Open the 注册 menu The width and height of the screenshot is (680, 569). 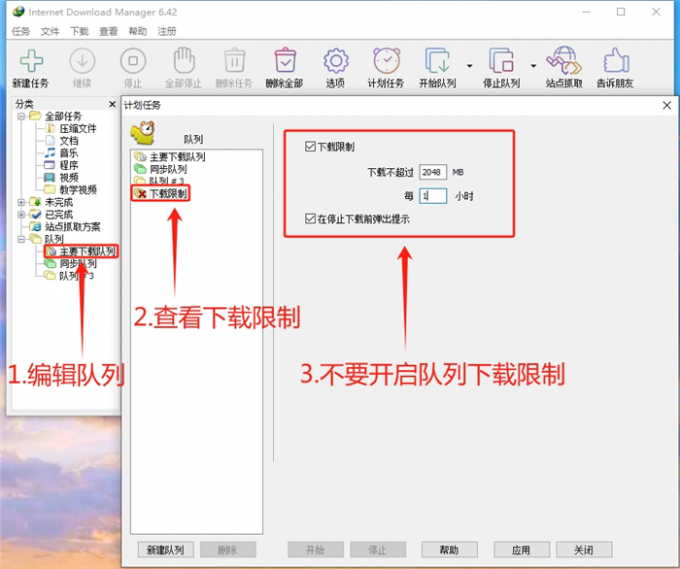(x=167, y=31)
